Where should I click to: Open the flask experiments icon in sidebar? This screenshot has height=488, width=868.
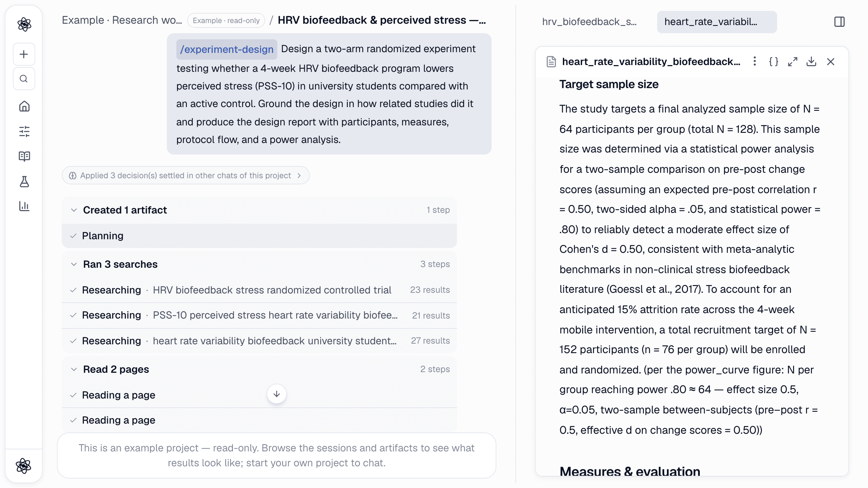tap(24, 182)
